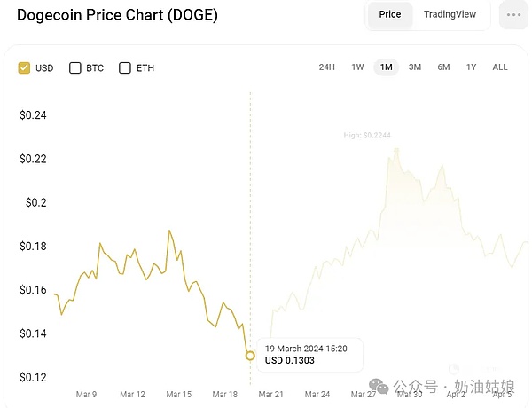Select the ALL time range

pos(500,67)
